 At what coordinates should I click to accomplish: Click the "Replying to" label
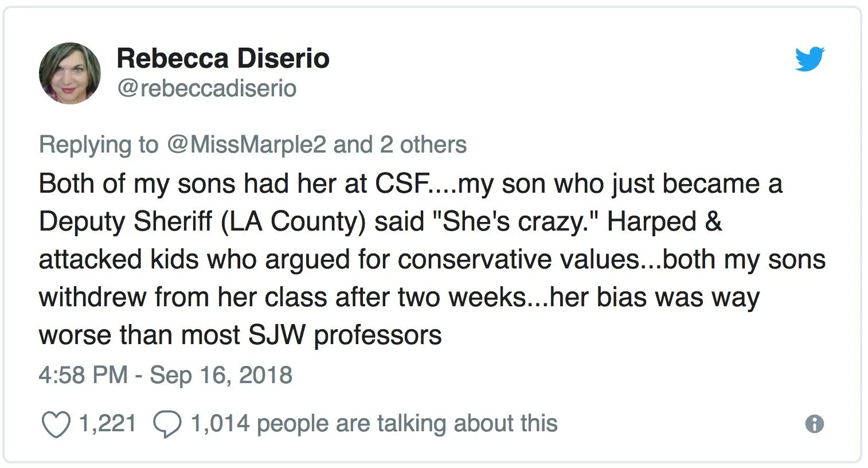(98, 145)
